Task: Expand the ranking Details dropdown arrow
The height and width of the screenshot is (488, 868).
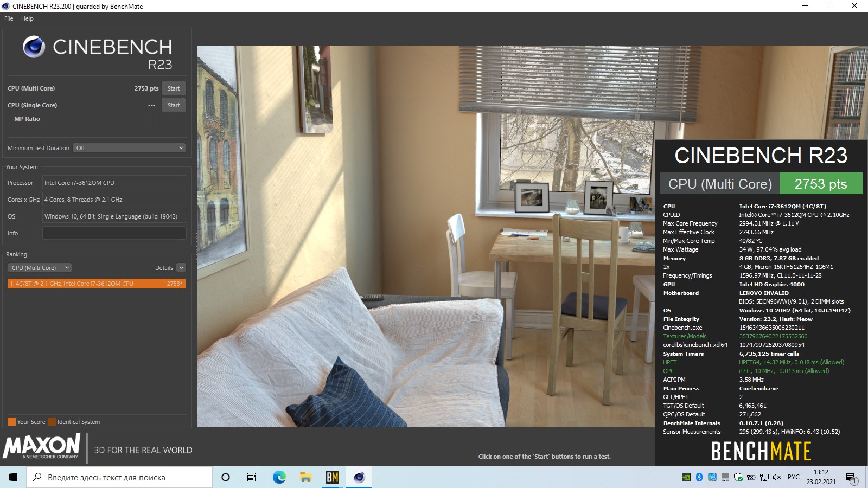Action: click(x=181, y=268)
